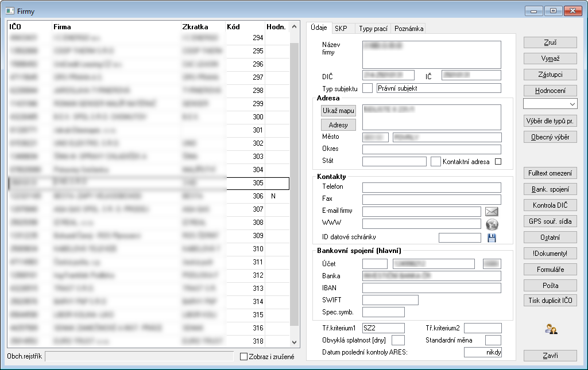Open the SKP tab
Viewport: 588px width, 370px height.
341,29
